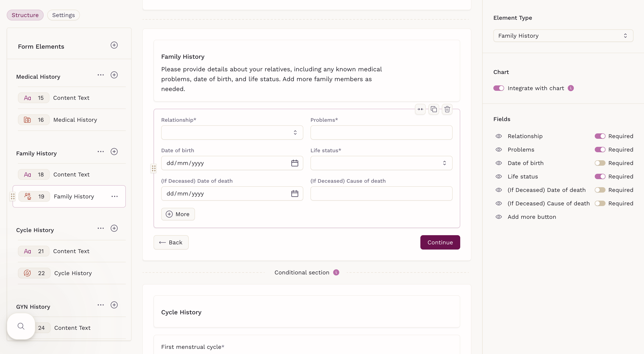Open search magnifier button

point(21,326)
